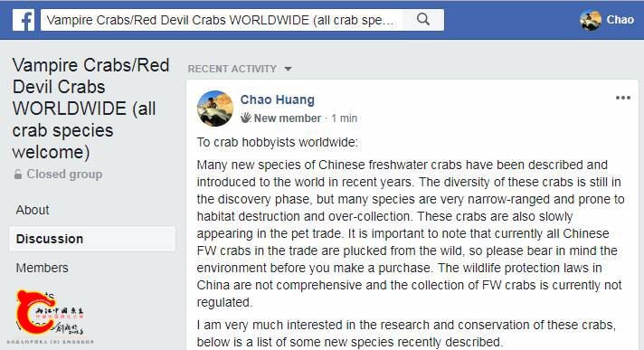Click the New member badge label
The image size is (644, 350).
pyautogui.click(x=287, y=118)
